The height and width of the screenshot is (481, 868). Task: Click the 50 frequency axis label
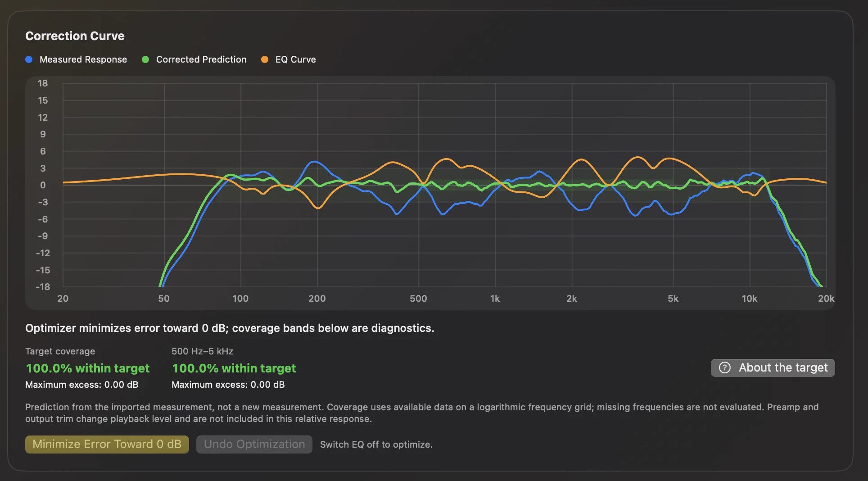(164, 299)
